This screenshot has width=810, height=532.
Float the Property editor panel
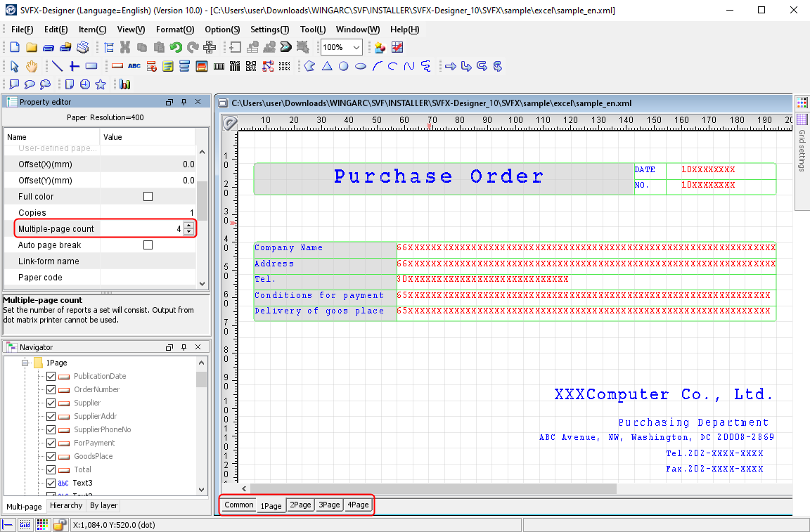point(169,102)
